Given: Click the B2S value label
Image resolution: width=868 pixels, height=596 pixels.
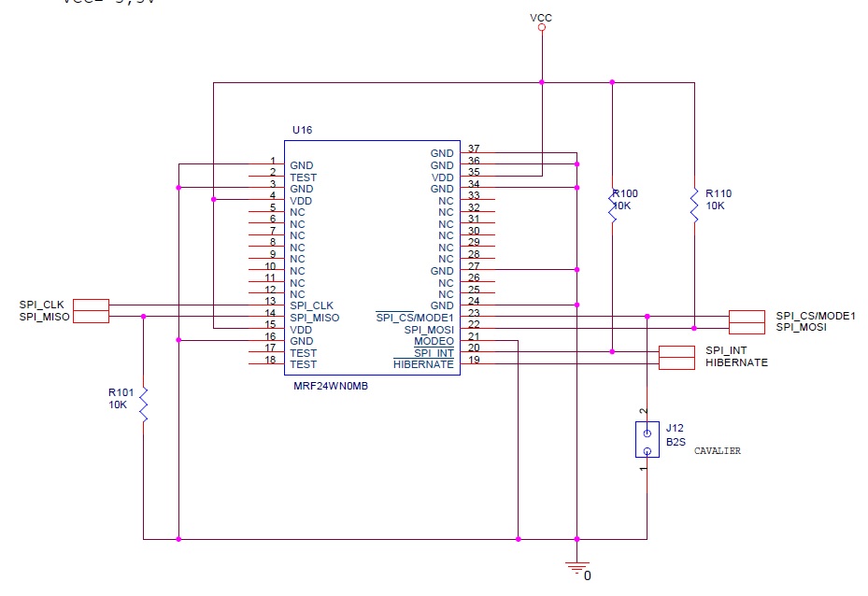Looking at the screenshot, I should pyautogui.click(x=676, y=442).
